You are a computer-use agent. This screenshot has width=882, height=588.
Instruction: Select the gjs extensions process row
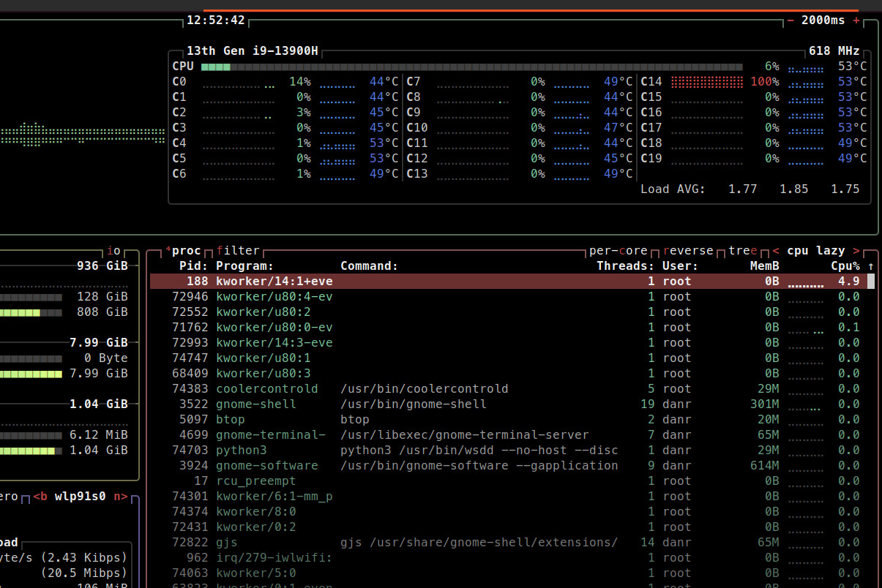point(509,542)
